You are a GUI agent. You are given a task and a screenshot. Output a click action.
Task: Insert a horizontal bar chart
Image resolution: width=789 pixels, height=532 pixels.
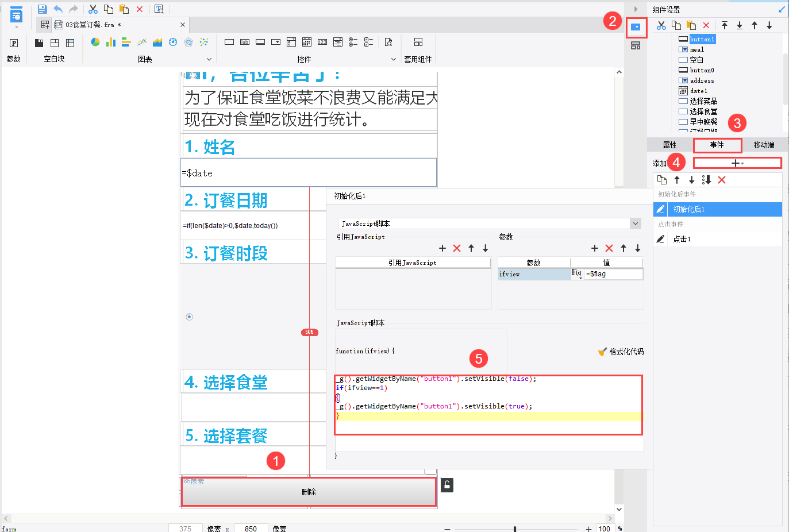pos(126,42)
